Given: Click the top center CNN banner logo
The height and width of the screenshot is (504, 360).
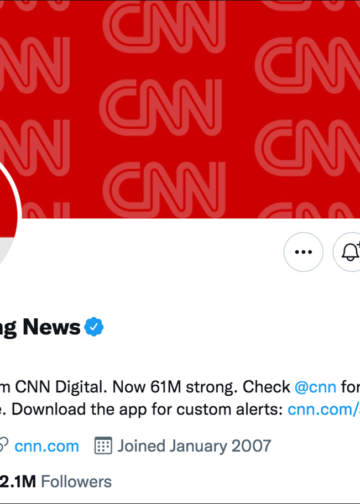Looking at the screenshot, I should 164,26.
